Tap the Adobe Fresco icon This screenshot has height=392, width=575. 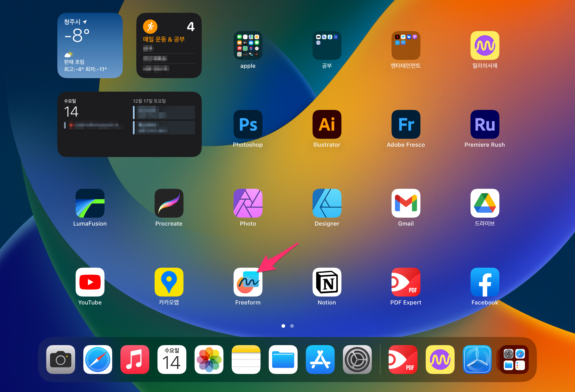point(405,124)
